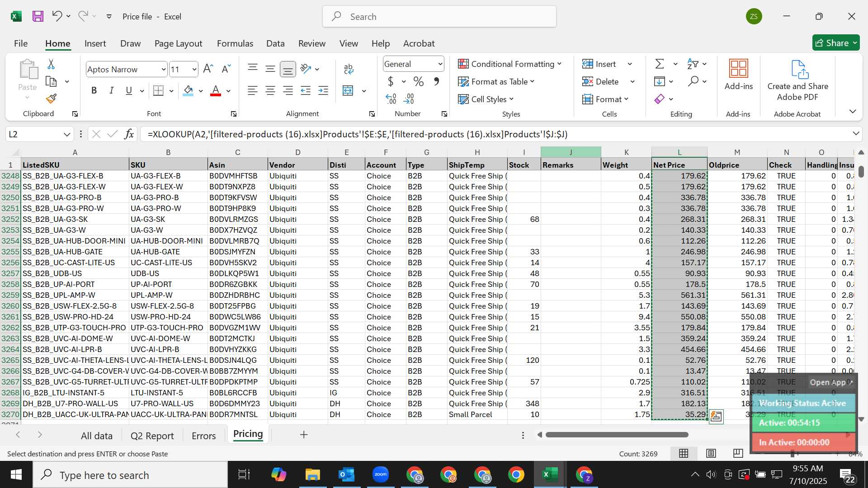
Task: Open the All data sheet tab
Action: (x=97, y=436)
